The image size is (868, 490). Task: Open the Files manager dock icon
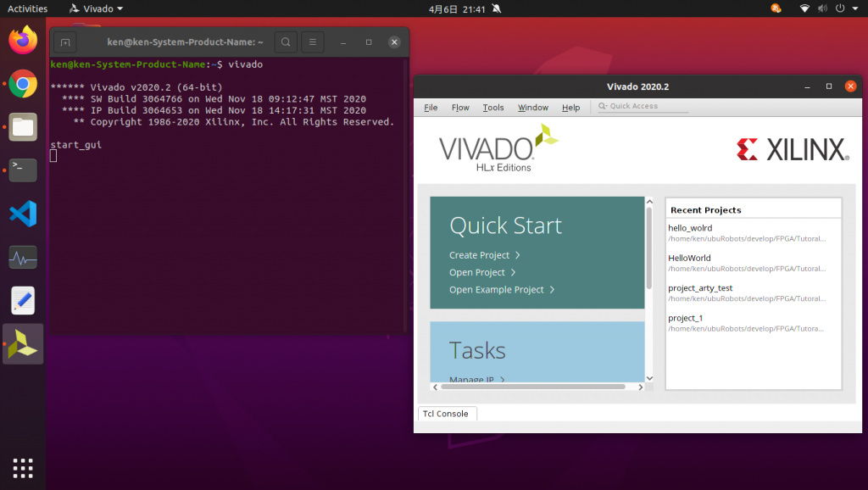[23, 127]
